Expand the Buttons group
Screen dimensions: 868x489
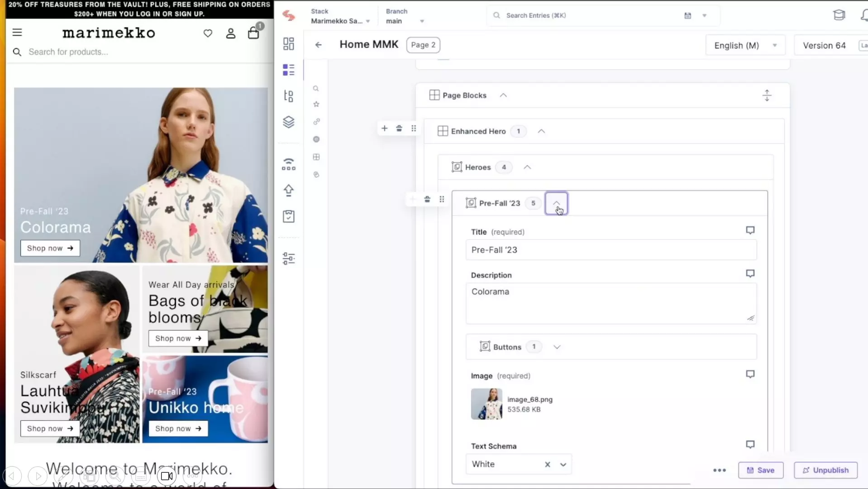tap(557, 347)
